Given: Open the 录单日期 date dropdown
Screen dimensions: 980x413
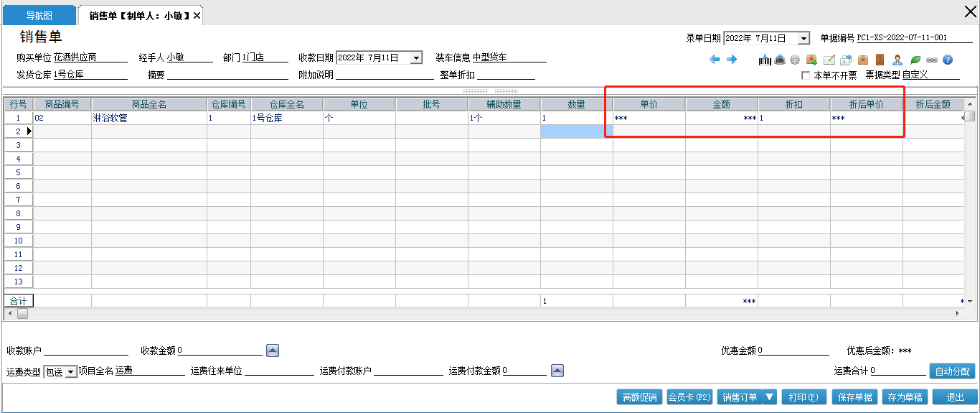Looking at the screenshot, I should coord(804,38).
